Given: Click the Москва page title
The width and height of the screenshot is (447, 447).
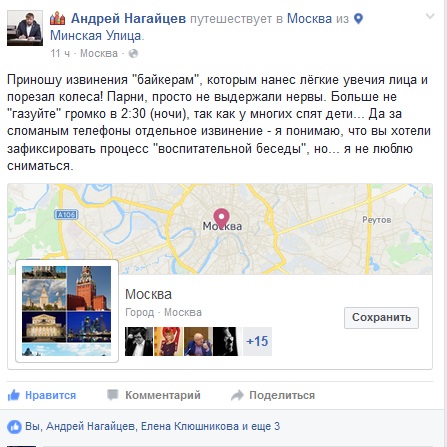Looking at the screenshot, I should point(148,294).
